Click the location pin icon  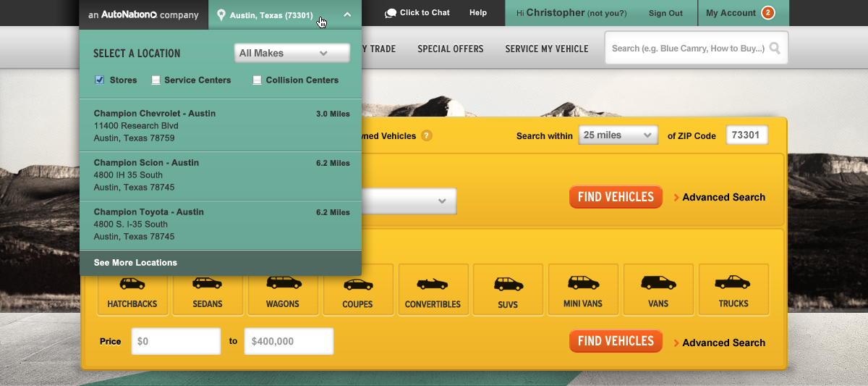coord(221,14)
